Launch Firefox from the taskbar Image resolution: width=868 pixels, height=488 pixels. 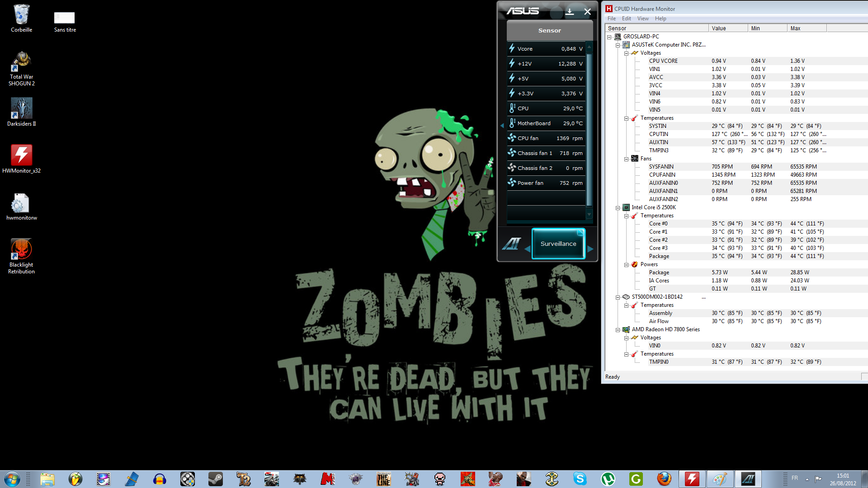point(664,479)
